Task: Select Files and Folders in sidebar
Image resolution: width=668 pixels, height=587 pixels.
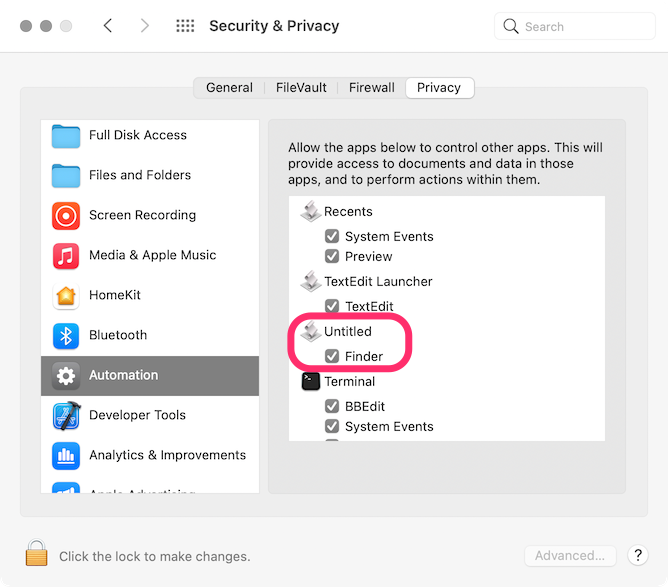Action: 142,175
